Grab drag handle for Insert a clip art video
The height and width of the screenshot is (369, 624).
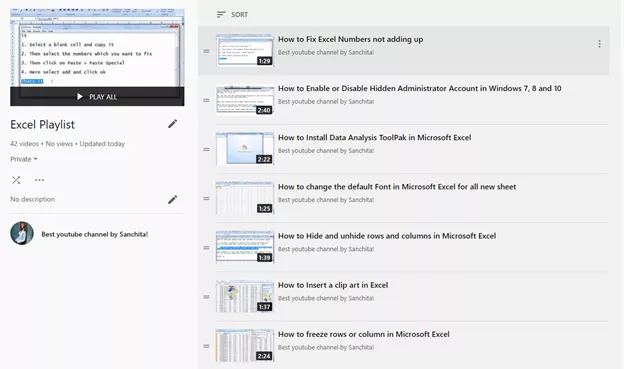click(x=206, y=297)
